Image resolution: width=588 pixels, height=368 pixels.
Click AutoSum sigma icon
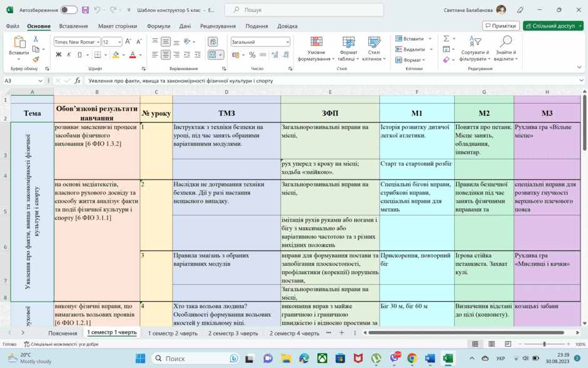point(446,39)
